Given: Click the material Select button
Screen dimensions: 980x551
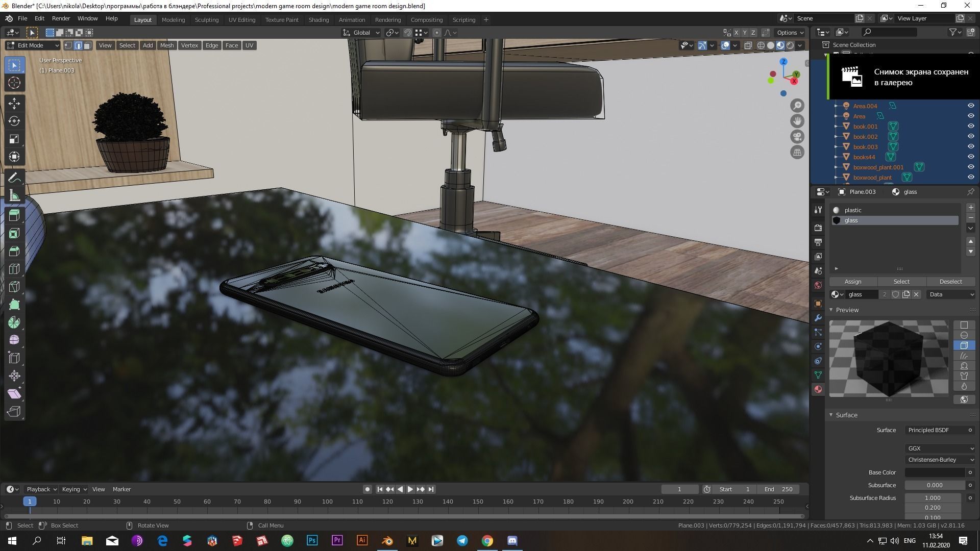Looking at the screenshot, I should point(901,282).
